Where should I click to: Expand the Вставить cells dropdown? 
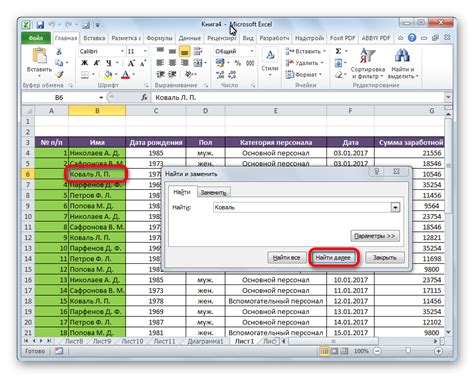point(325,51)
